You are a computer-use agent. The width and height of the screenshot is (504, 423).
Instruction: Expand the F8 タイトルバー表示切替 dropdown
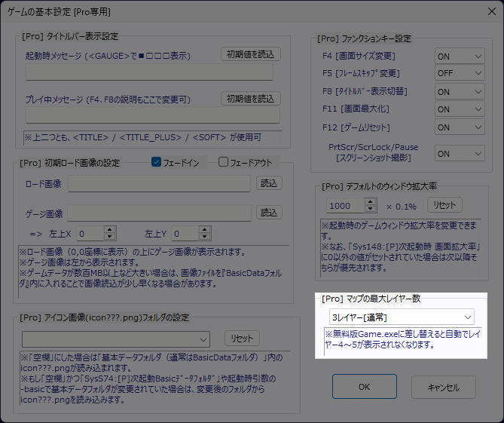point(460,92)
